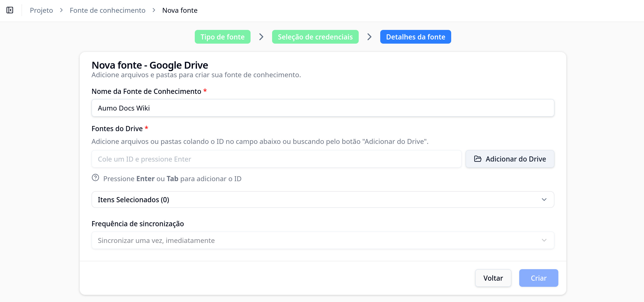Viewport: 644px width, 302px height.
Task: Click arrow after Tipo de fonte step
Action: tap(261, 37)
